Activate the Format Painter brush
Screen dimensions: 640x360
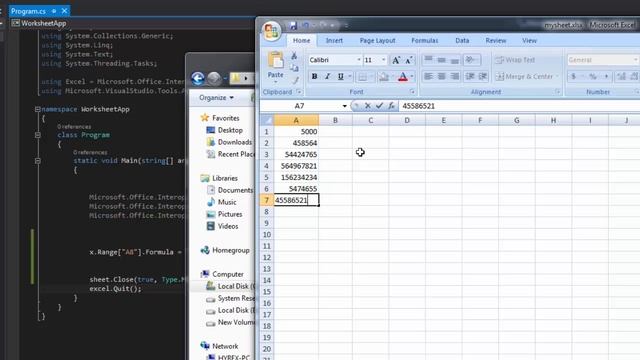tap(295, 80)
